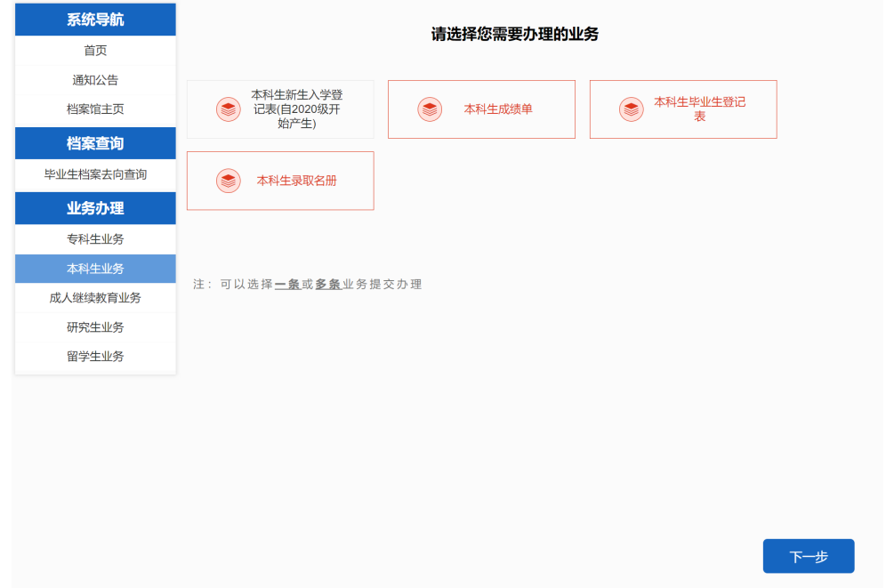Expand the 档案查询 section header
Image resolution: width=886 pixels, height=588 pixels.
click(95, 143)
